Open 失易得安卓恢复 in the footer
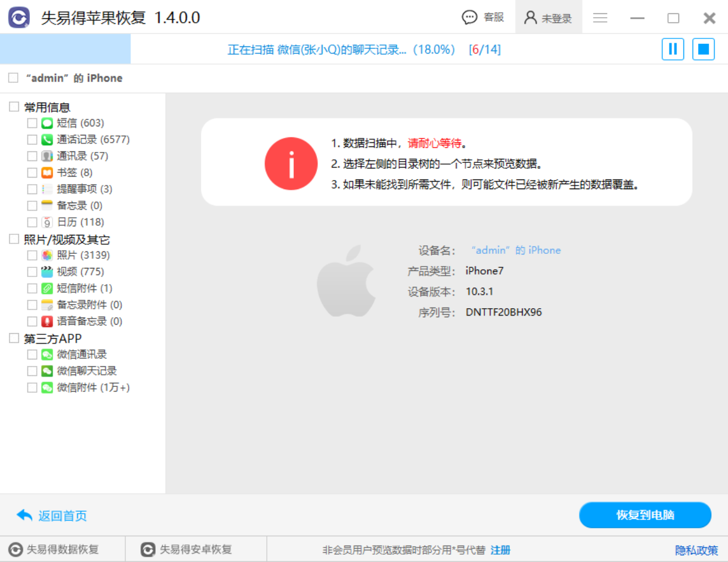 point(195,549)
